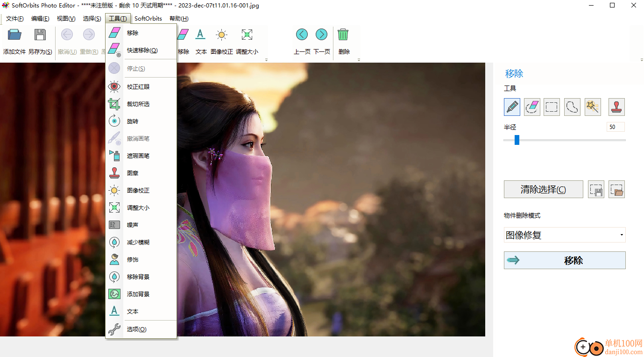Click the 移除 toolbar button beside 文本
644x357 pixels.
[x=183, y=41]
